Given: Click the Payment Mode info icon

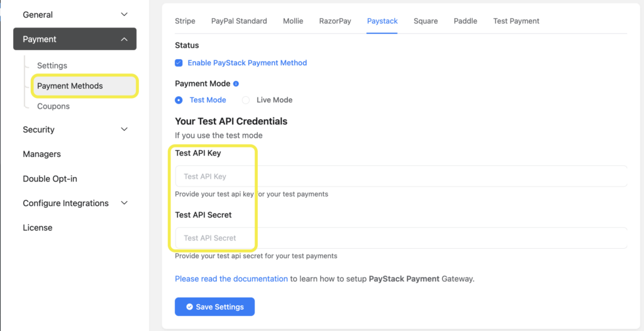Looking at the screenshot, I should [236, 84].
